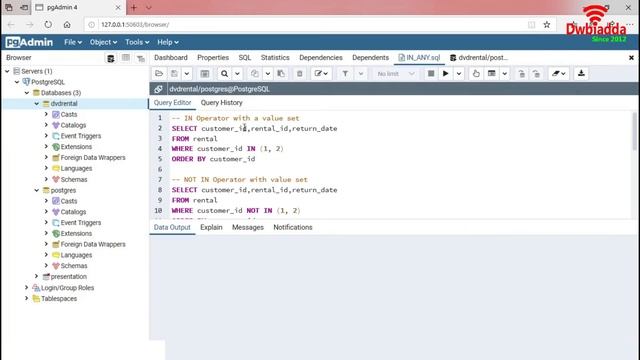Open the Explain options dropdown arrow
This screenshot has width=640, height=360.
(x=504, y=74)
